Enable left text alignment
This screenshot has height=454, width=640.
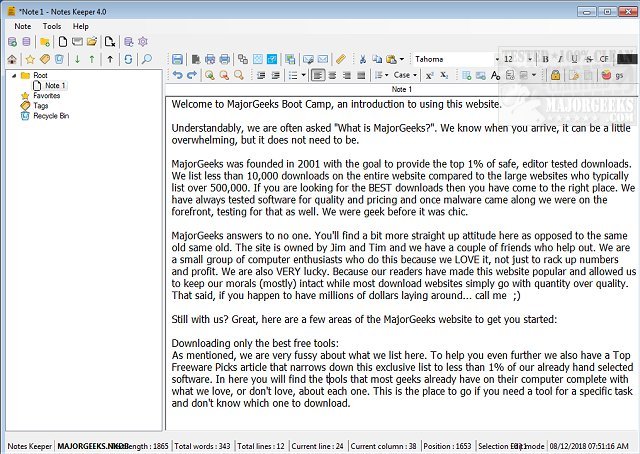click(x=318, y=75)
